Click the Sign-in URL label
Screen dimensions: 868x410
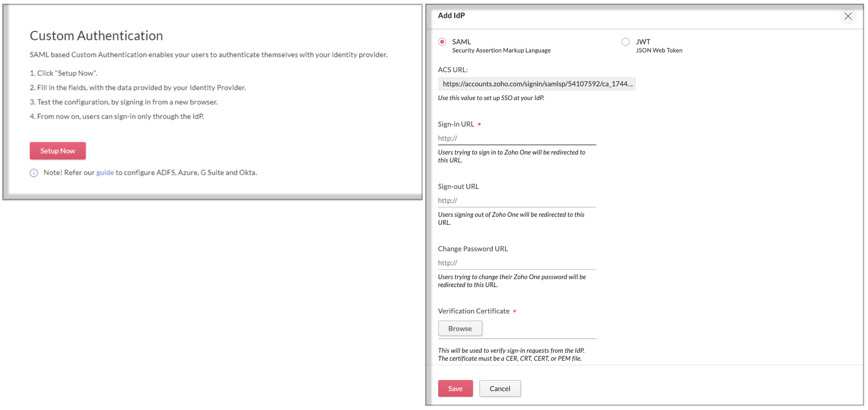coord(456,124)
